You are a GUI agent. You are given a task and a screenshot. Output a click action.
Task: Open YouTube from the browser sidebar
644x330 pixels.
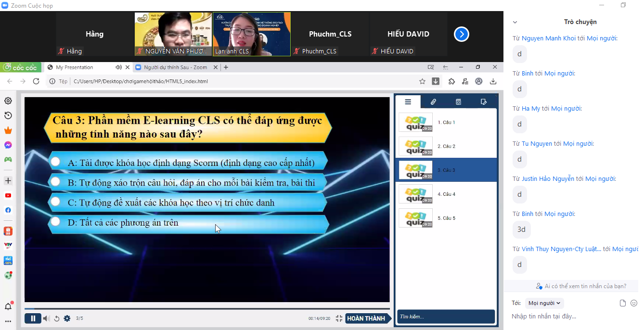8,195
